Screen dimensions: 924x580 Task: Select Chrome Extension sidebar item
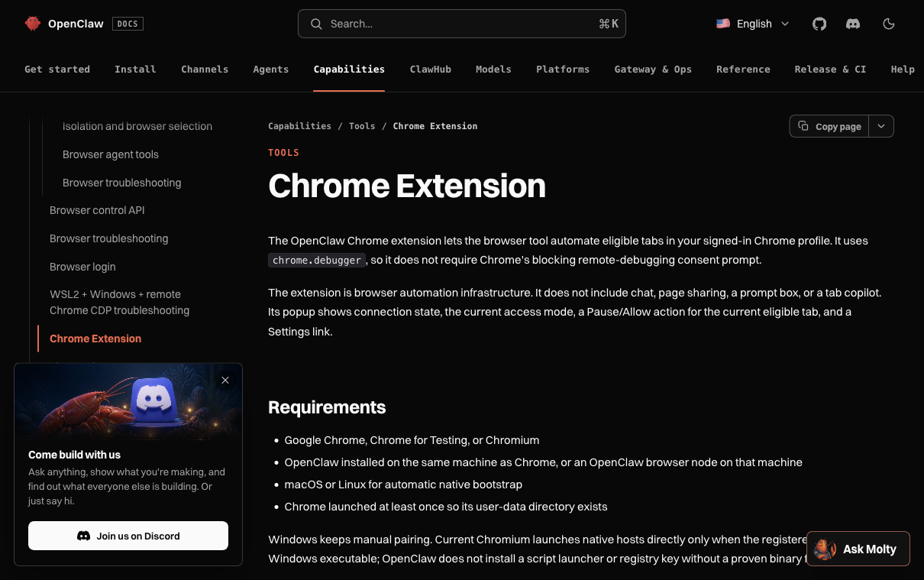pyautogui.click(x=95, y=339)
